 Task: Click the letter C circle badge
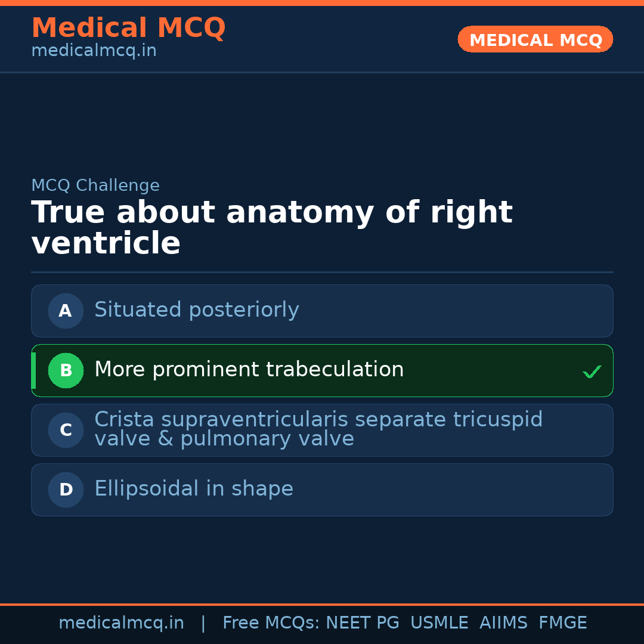(66, 430)
